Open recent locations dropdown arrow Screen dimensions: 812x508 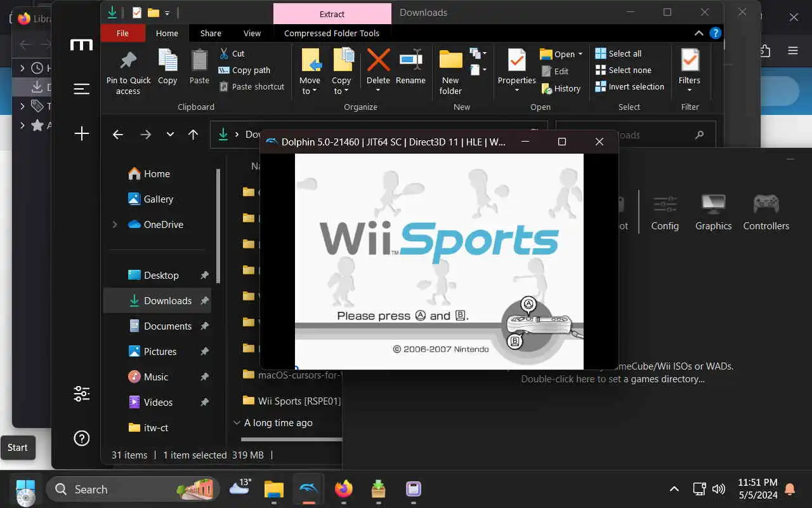click(x=170, y=134)
